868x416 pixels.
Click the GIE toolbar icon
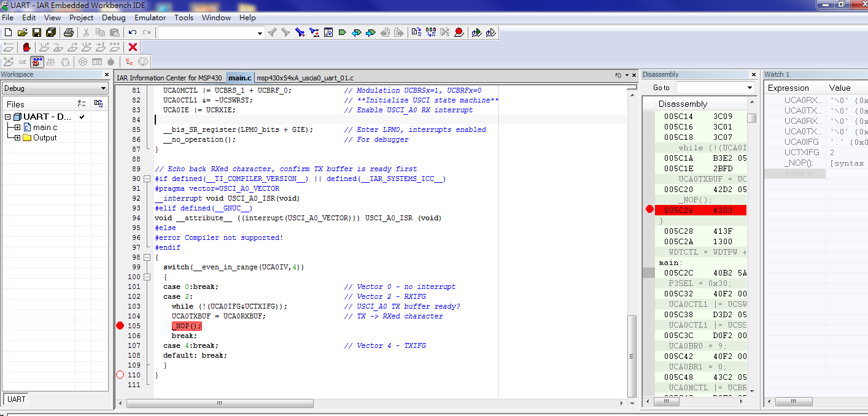click(x=23, y=62)
